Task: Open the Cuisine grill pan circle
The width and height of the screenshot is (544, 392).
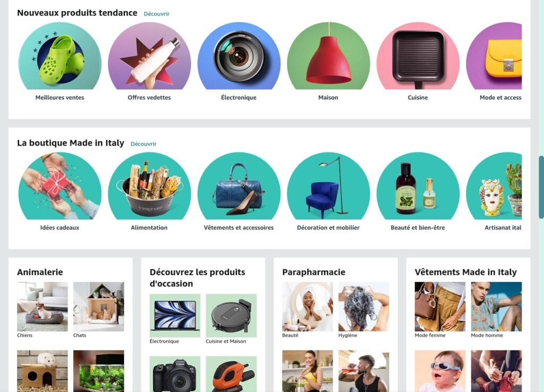Action: point(418,56)
